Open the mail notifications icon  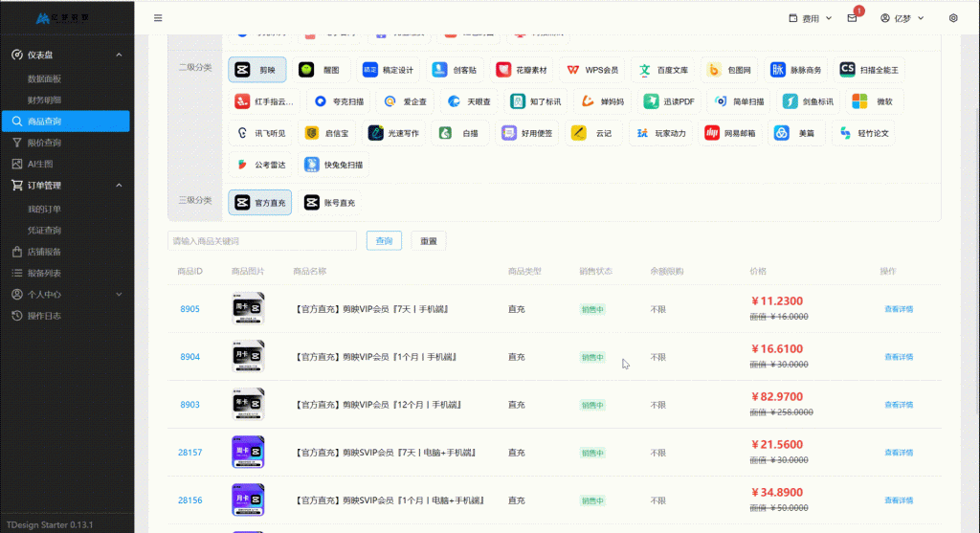coord(852,18)
